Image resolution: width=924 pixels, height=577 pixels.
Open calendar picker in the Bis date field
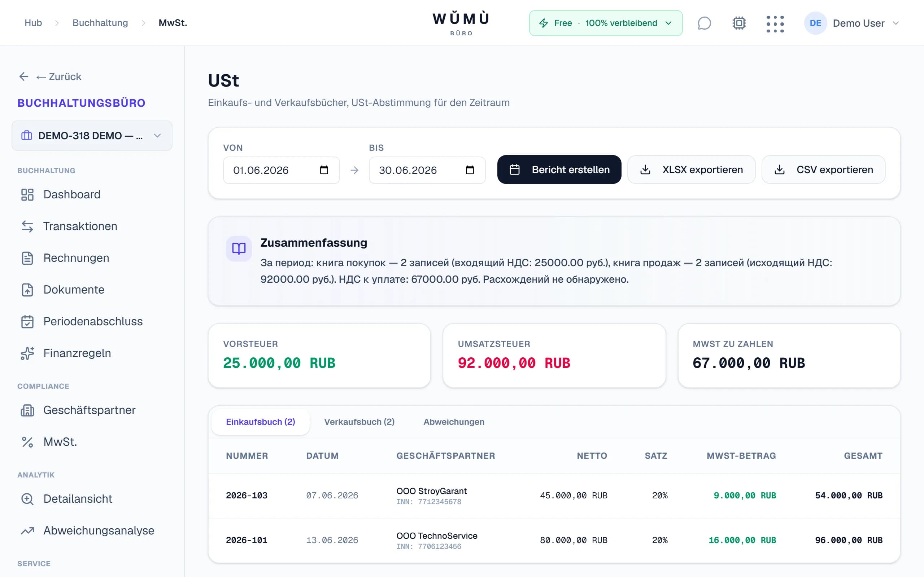pyautogui.click(x=470, y=170)
